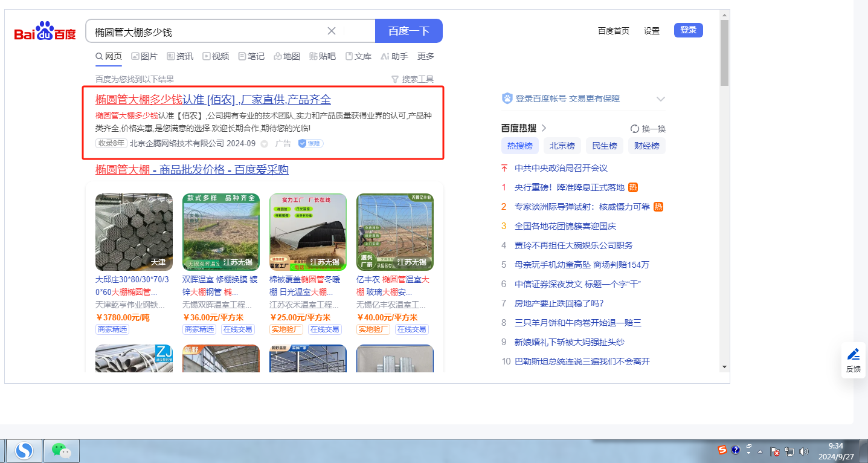Switch to the 资讯 tab
This screenshot has height=463, width=868.
(x=180, y=56)
